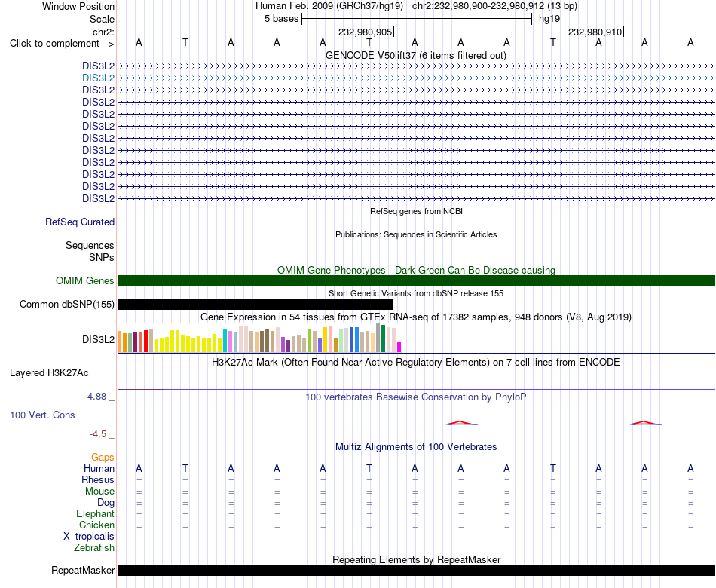Click the 'Click to complement -->' label
The image size is (716, 588).
[62, 44]
